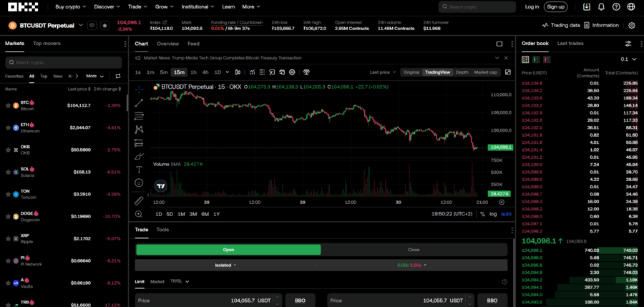Open the 1D more intervals dropdown

coord(229,72)
